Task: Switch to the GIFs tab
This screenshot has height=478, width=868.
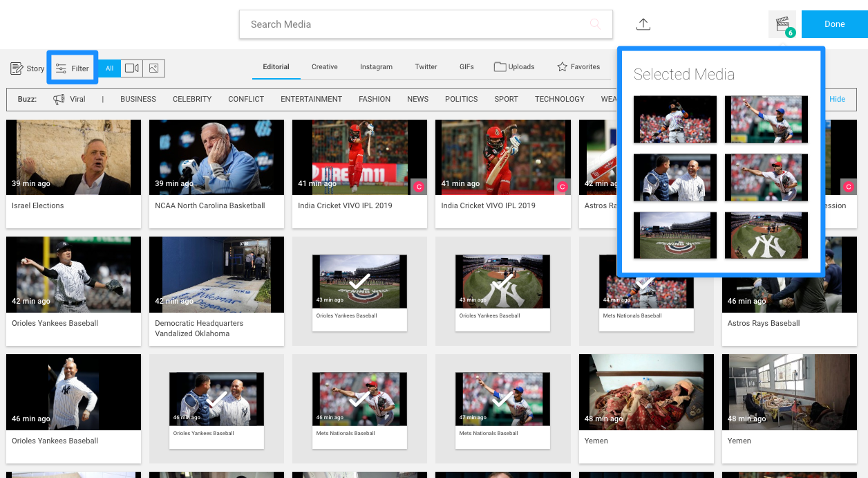Action: coord(466,67)
